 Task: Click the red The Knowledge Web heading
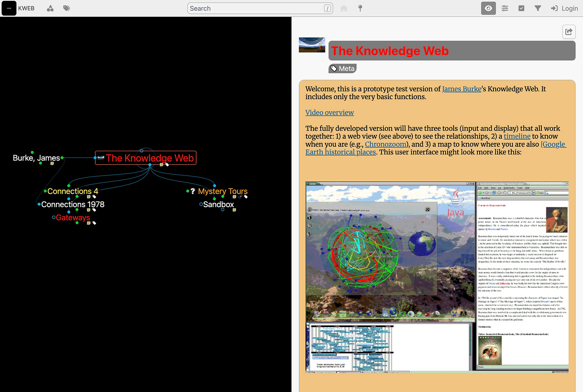coord(390,51)
